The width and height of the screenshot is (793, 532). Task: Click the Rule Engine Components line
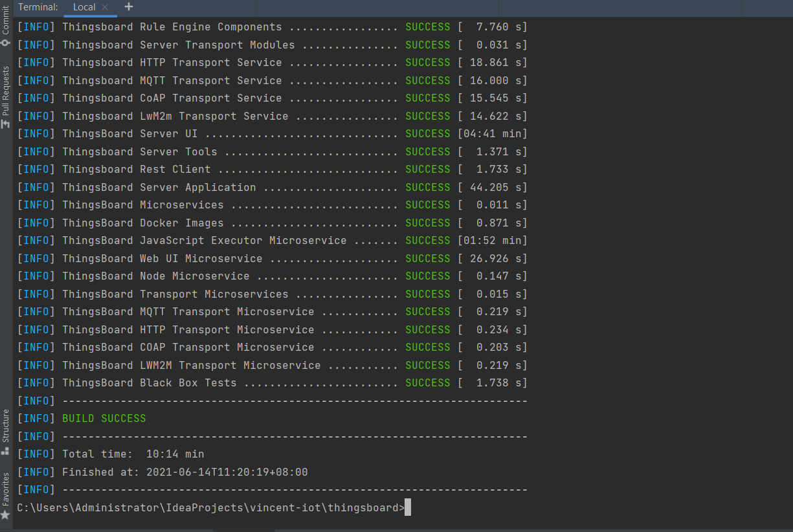[x=273, y=27]
